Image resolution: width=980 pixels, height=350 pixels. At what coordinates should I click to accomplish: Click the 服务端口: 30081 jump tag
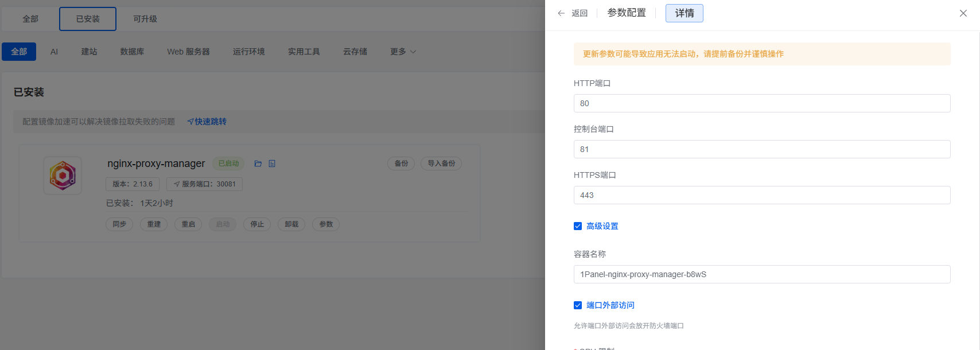(204, 184)
